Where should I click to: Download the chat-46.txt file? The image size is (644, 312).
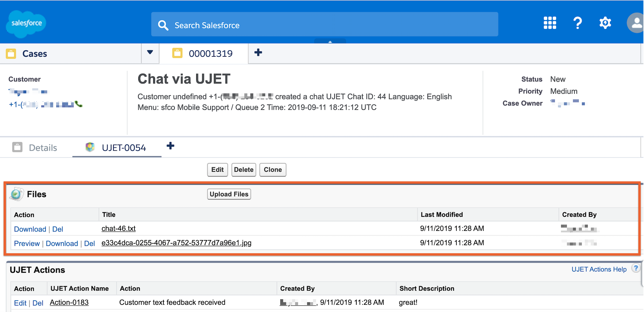coord(30,229)
